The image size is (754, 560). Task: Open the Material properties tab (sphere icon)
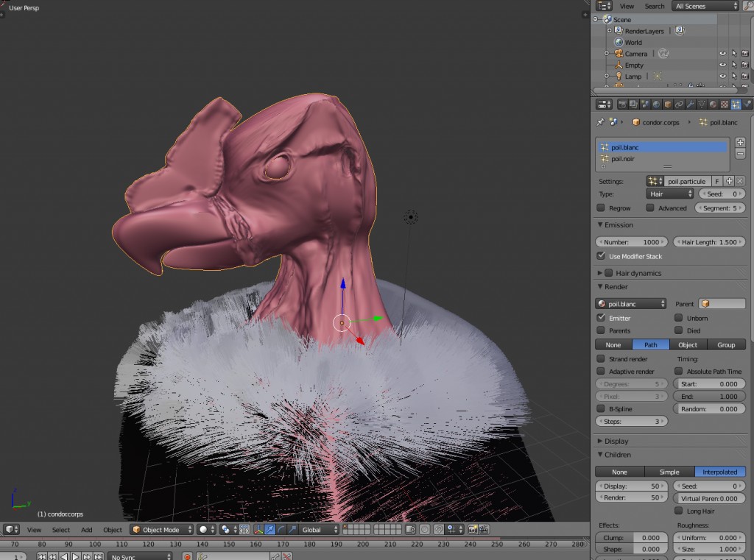click(711, 104)
